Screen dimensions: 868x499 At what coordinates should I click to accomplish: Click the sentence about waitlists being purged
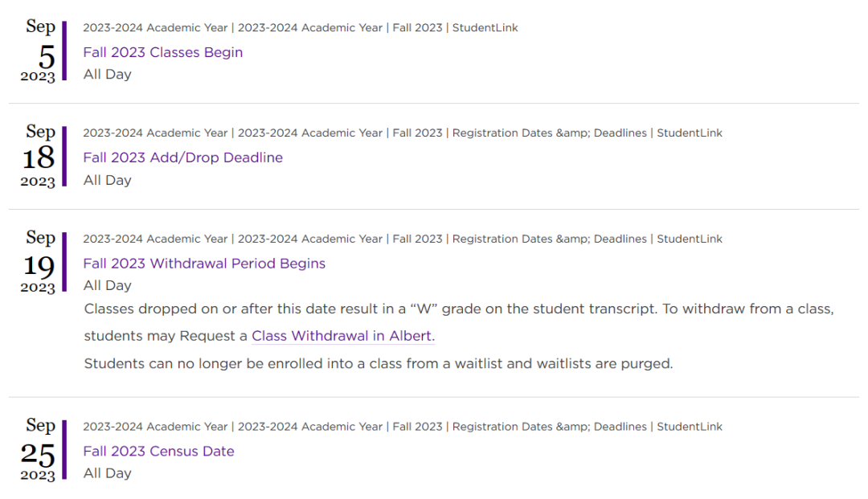(x=378, y=363)
